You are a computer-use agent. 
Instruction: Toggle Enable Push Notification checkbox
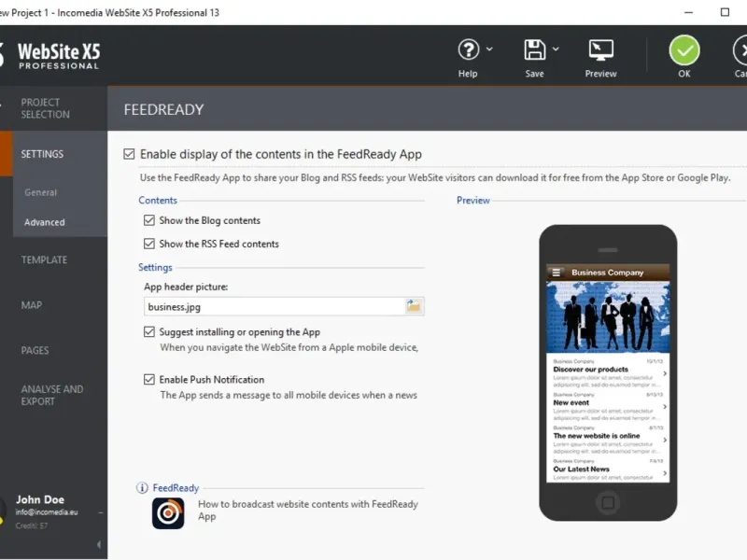coord(149,379)
